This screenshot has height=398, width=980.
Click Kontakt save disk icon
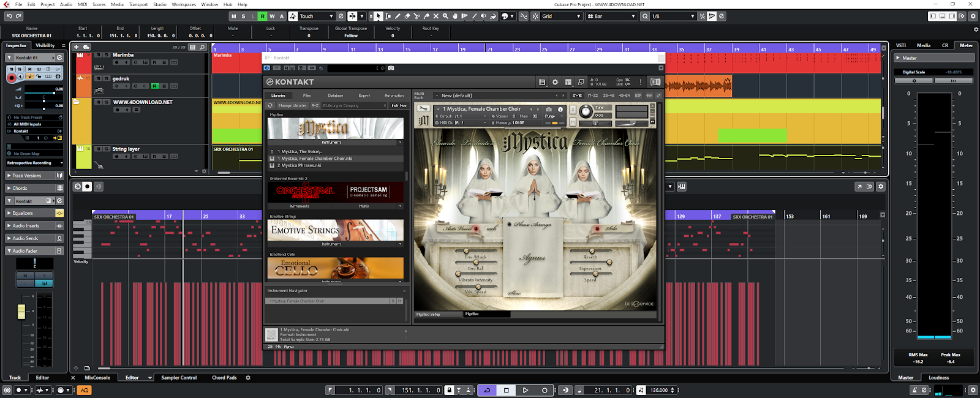coord(542,82)
